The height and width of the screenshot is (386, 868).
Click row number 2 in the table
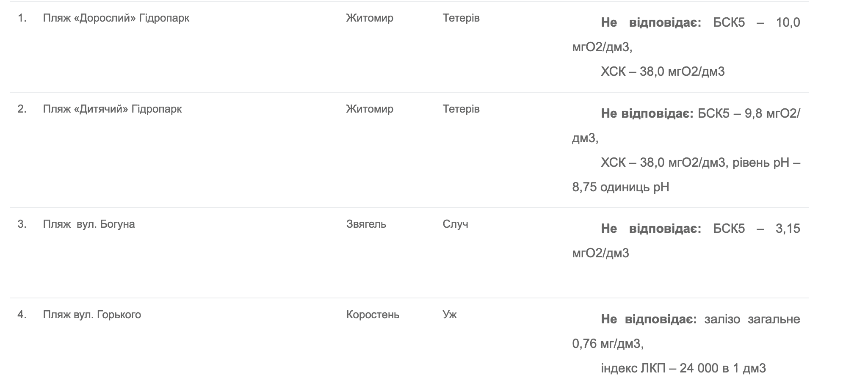click(x=22, y=109)
